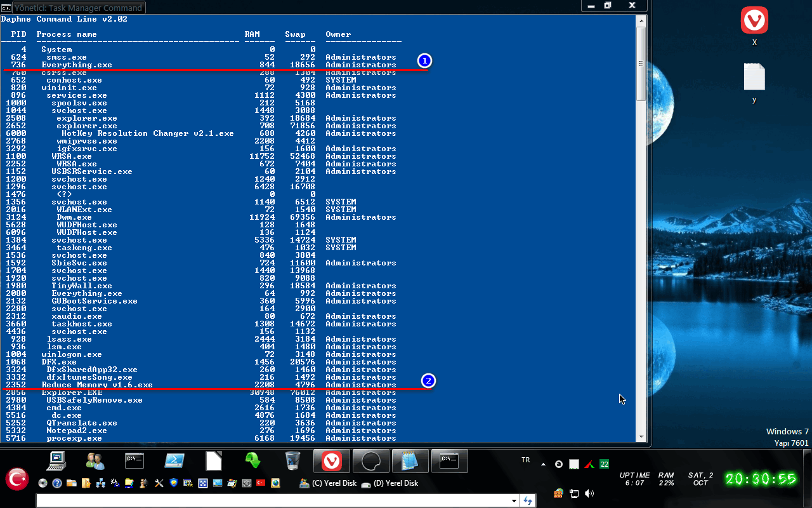Open the Turkish flag Start orb
The height and width of the screenshot is (508, 812).
[x=18, y=478]
